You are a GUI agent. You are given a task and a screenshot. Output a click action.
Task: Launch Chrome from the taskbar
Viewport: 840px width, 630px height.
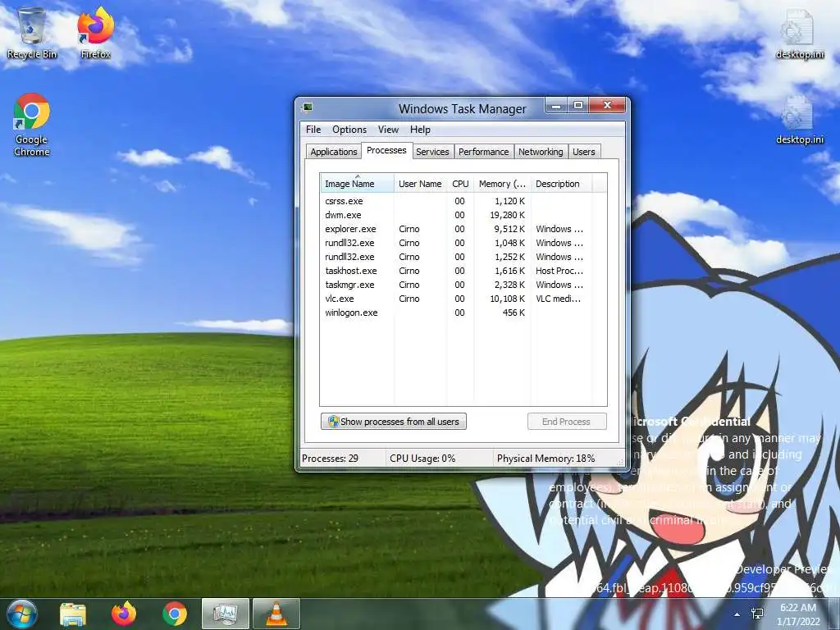pos(175,614)
